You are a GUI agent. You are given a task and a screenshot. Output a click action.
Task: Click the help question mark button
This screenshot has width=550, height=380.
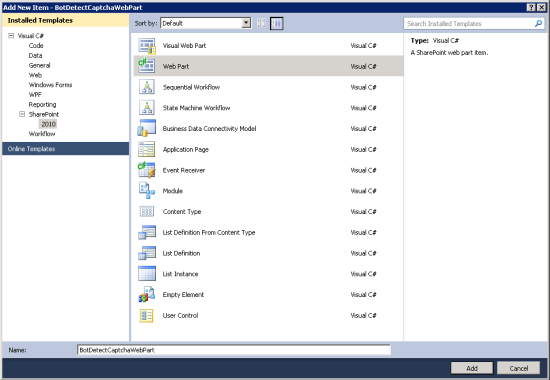click(x=531, y=7)
